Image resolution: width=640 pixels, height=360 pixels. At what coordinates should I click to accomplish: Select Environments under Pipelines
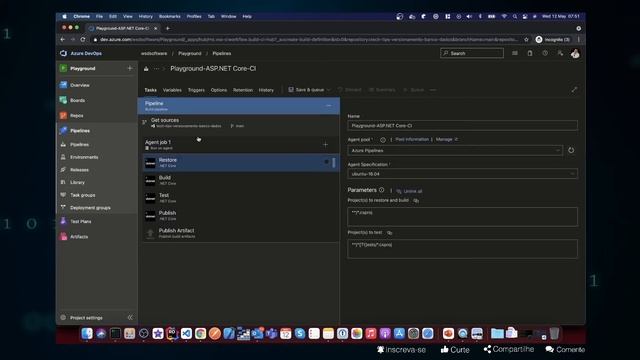(x=84, y=157)
